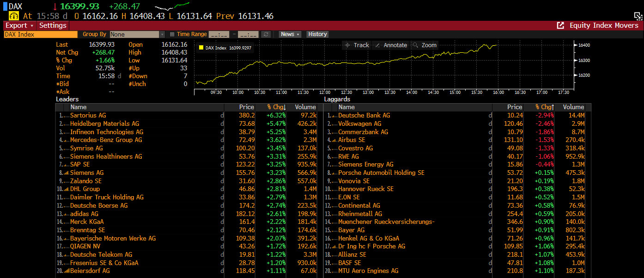Open the Export dropdown menu
644x278 pixels.
[20, 25]
